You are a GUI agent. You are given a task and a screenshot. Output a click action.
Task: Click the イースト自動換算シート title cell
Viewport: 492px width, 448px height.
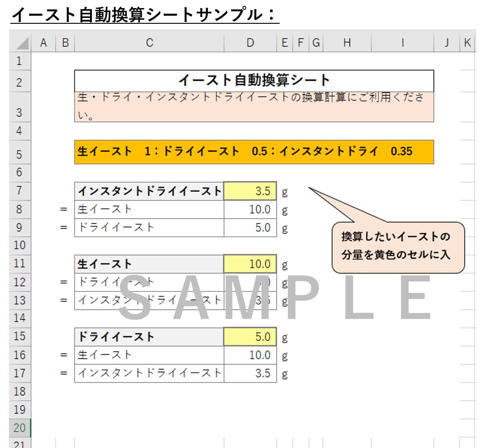(254, 81)
